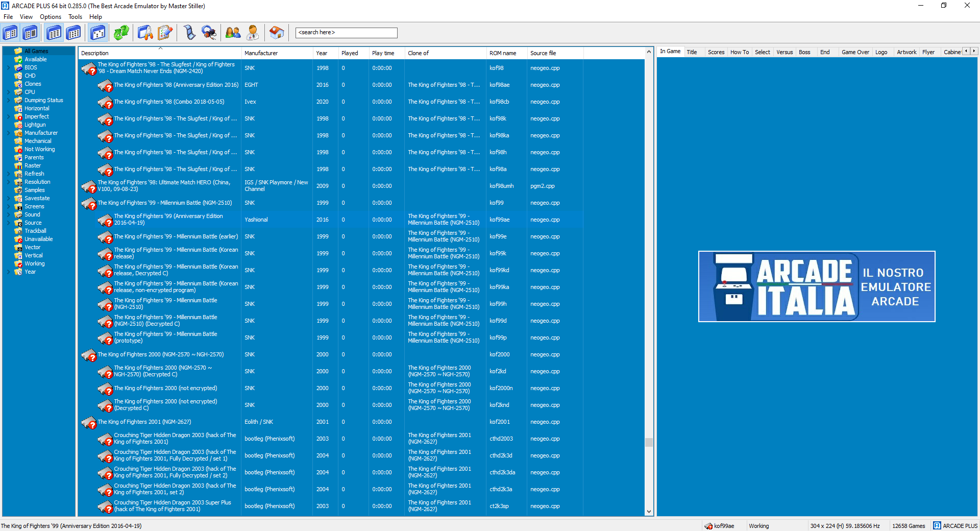Select the Clones folder icon
Screen dimensions: 980x531
[18, 84]
